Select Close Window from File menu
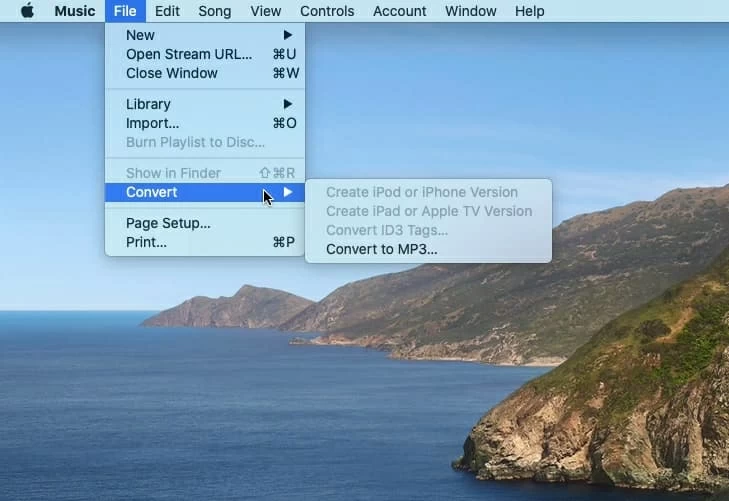Viewport: 729px width, 501px height. (x=171, y=73)
